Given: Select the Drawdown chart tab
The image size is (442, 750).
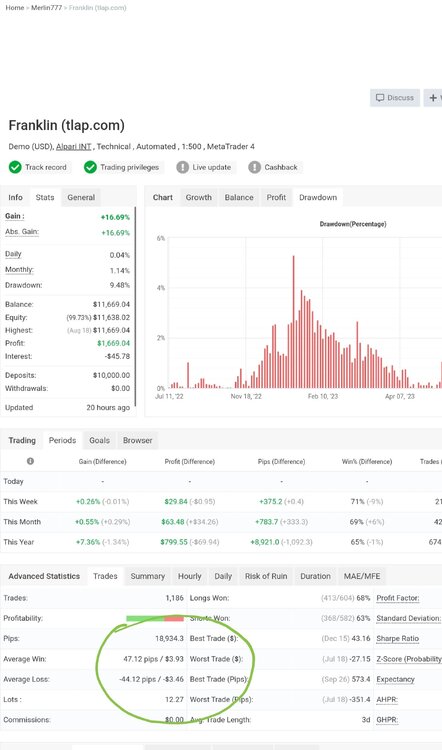Looking at the screenshot, I should 318,197.
